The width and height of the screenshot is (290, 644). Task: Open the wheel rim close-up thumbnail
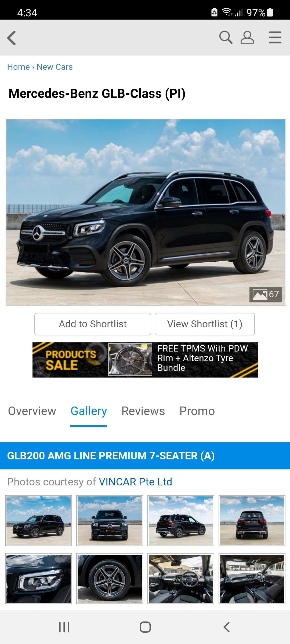click(110, 578)
